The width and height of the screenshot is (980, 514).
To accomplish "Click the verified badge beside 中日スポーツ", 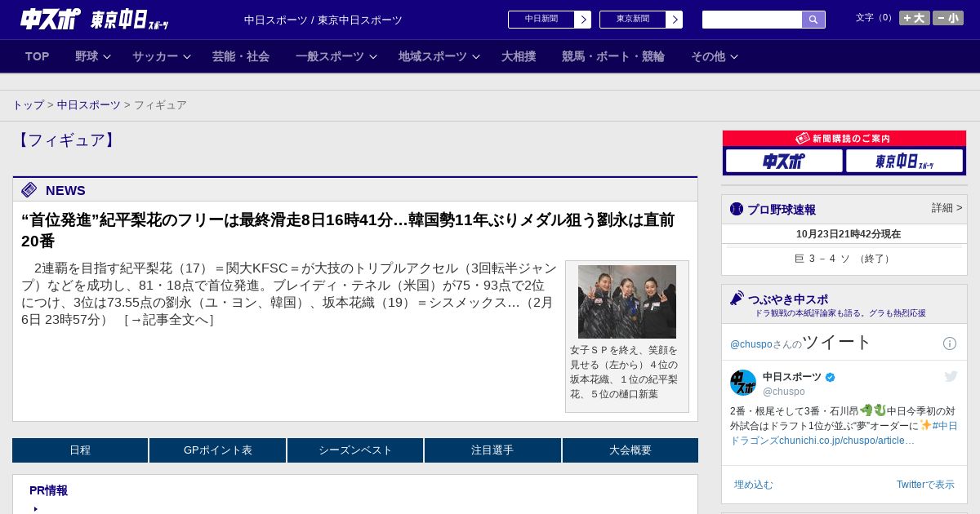I will coord(831,378).
